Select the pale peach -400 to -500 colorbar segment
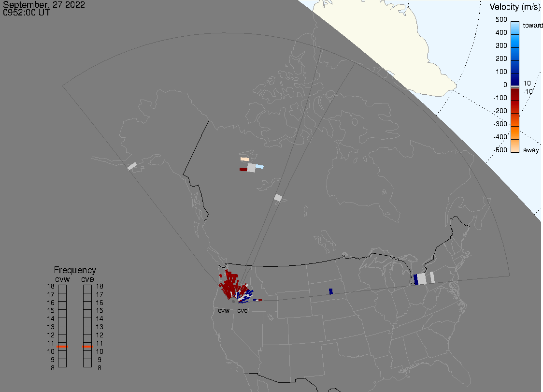Image resolution: width=543 pixels, height=392 pixels. 515,146
